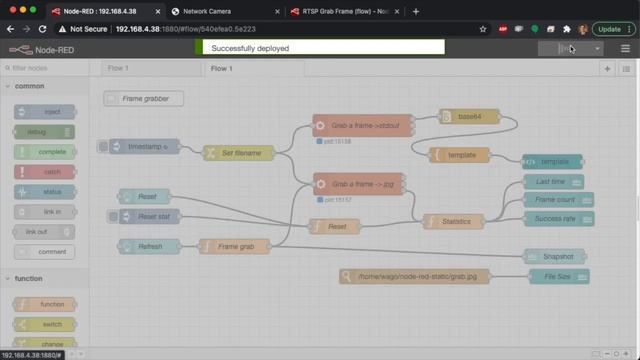Screen dimensions: 640x360
Task: Select the teal dashboard template node
Action: pos(552,162)
